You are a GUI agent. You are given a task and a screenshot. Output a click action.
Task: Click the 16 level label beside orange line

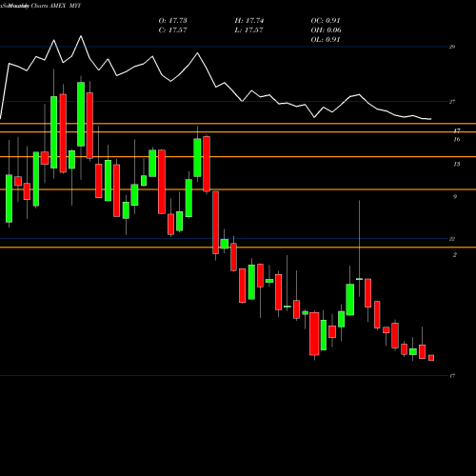pyautogui.click(x=457, y=140)
